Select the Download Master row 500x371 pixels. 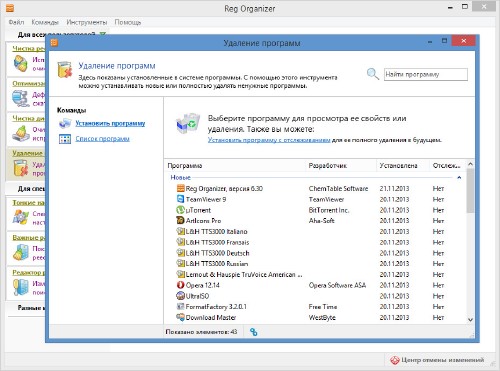click(315, 317)
